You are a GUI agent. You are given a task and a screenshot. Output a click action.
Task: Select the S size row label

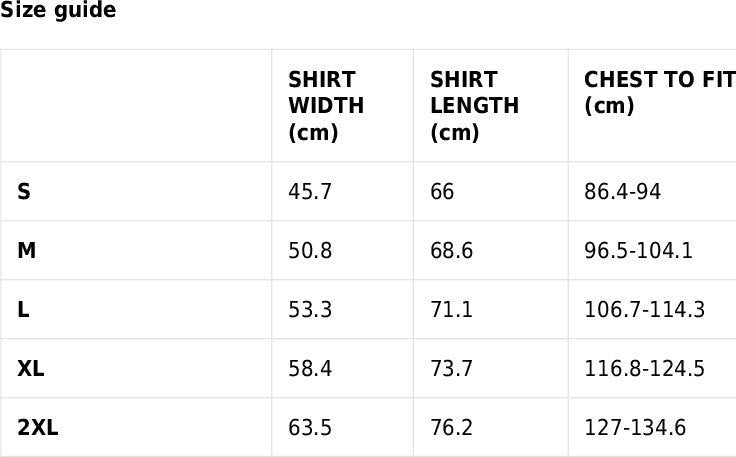click(24, 191)
